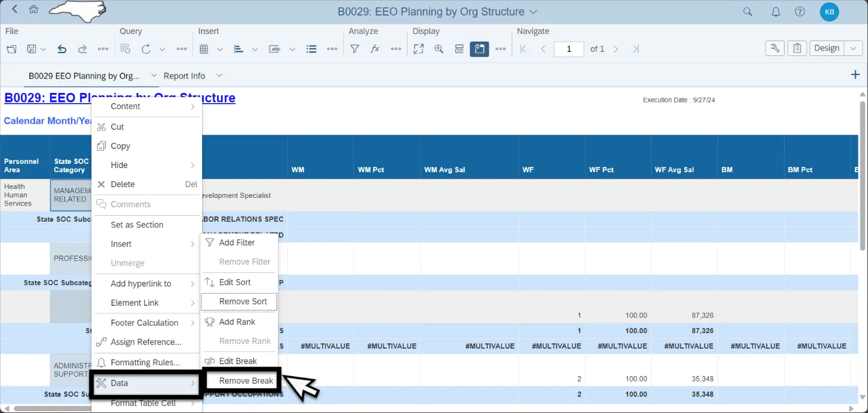The width and height of the screenshot is (868, 413).
Task: Toggle the highlighted freeze header button
Action: [x=479, y=49]
